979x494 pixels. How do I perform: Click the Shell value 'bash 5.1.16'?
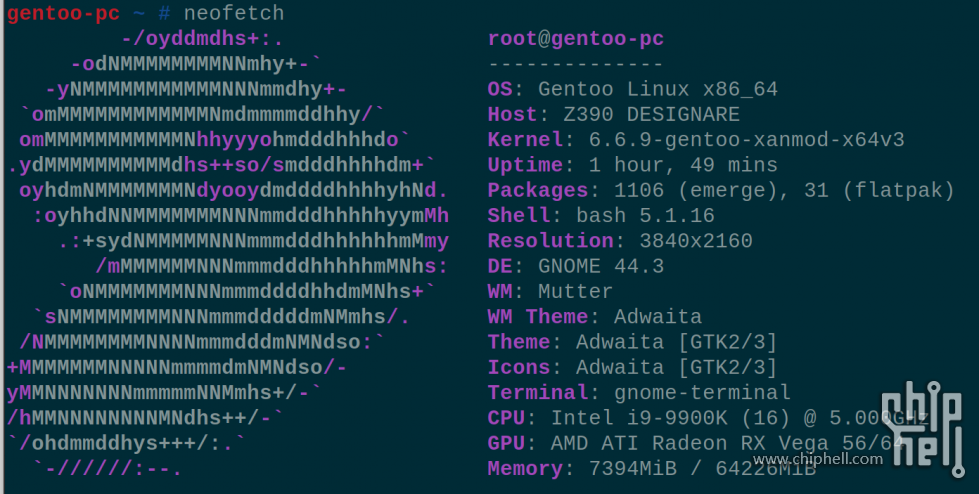coord(645,215)
